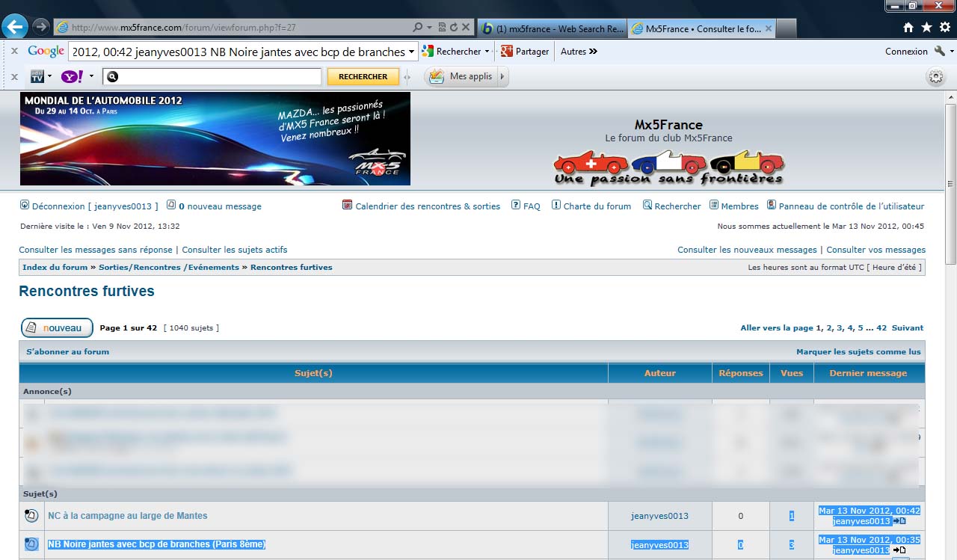957x560 pixels.
Task: Open topic NC à la campagne au large de Mantes
Action: [128, 516]
